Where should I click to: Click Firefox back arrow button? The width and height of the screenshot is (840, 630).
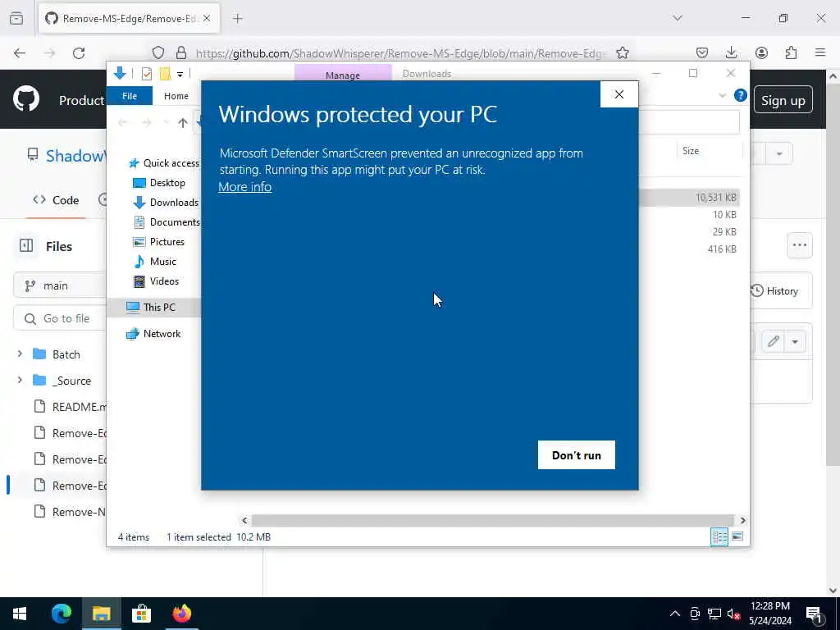[20, 53]
